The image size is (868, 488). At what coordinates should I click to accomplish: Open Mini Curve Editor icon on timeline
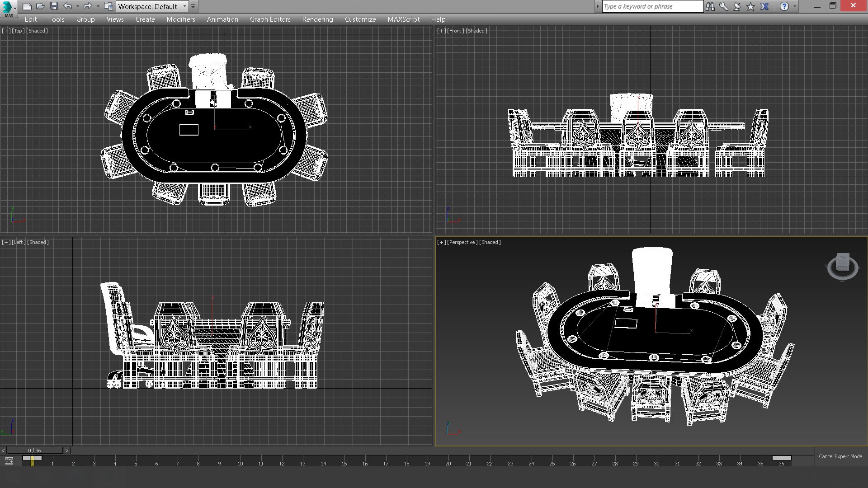(9, 461)
